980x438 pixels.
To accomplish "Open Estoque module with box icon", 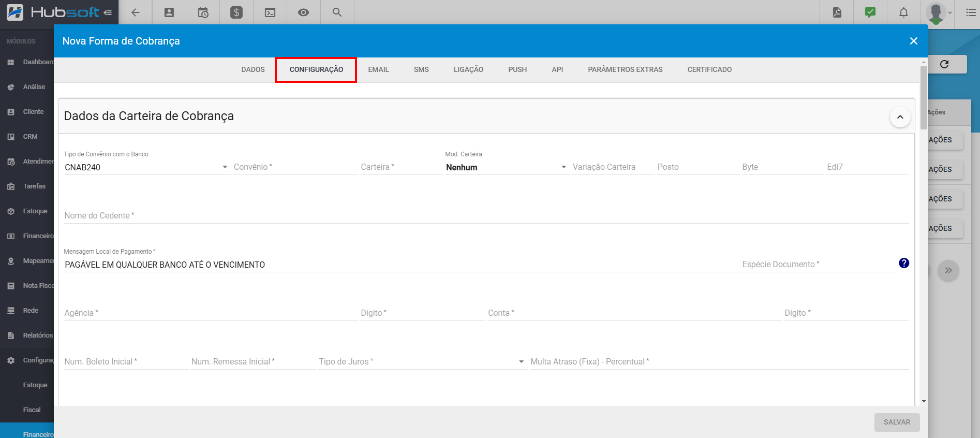I will pos(27,211).
